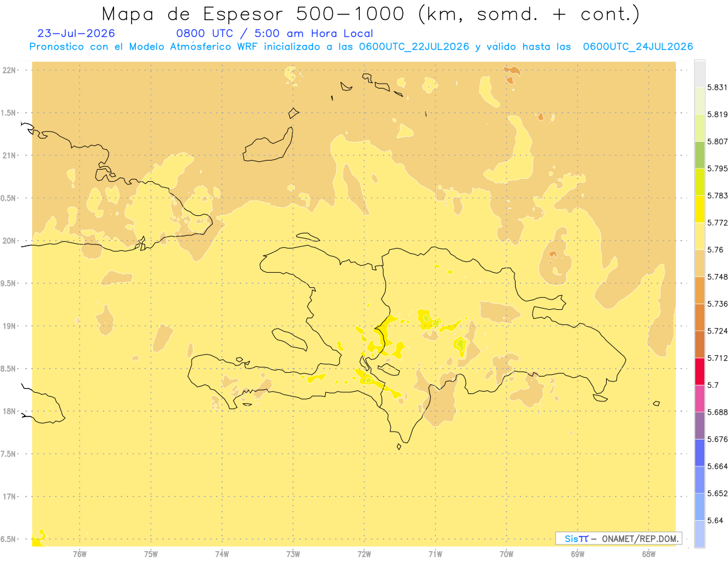Click the longitude label "68W"
The width and height of the screenshot is (728, 562).
point(649,554)
